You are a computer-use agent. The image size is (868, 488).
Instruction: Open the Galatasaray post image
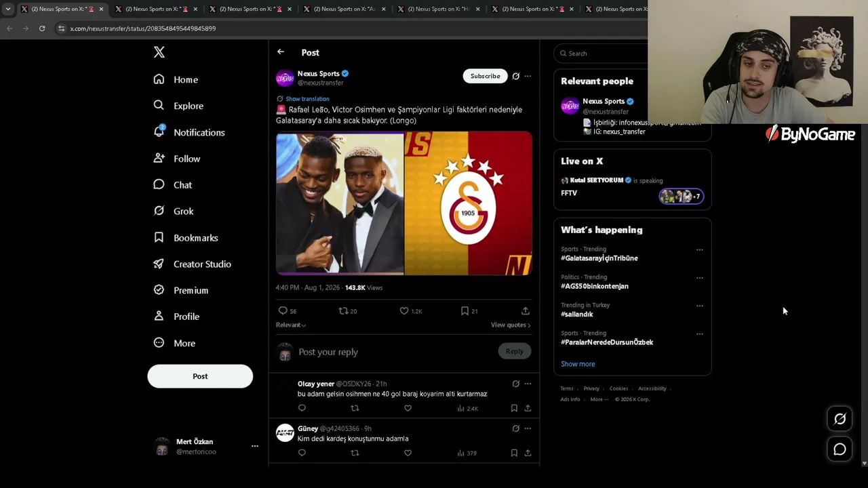coord(469,203)
